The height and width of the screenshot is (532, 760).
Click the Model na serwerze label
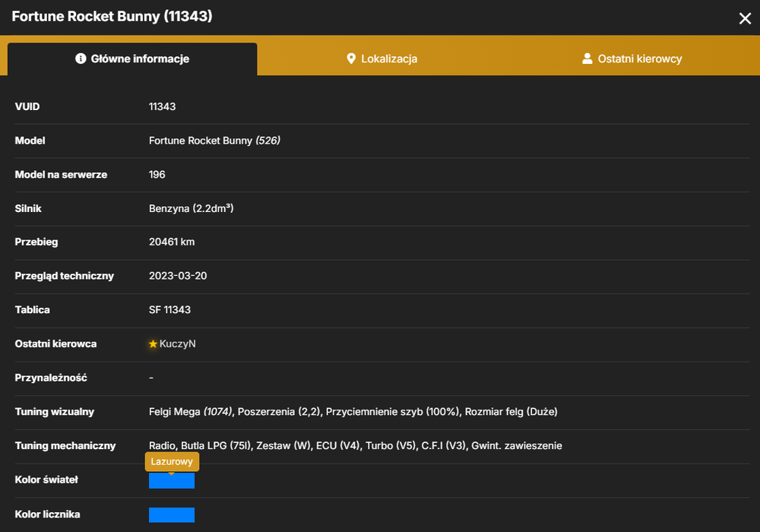(x=61, y=175)
